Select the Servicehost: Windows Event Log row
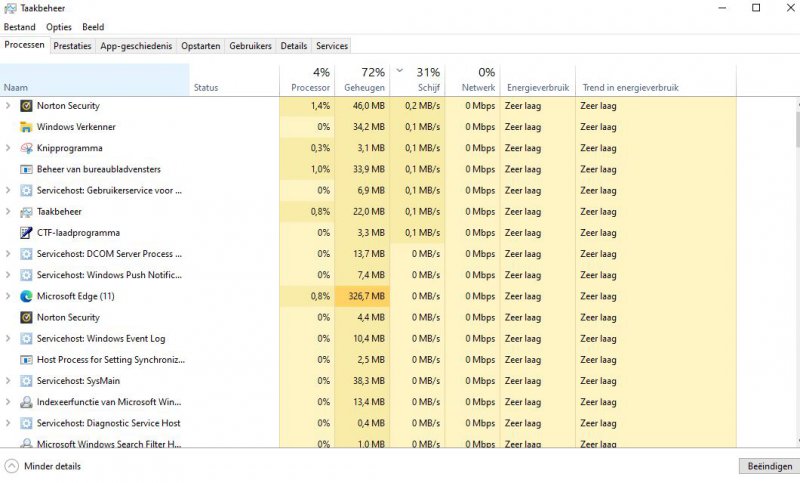Image resolution: width=800 pixels, height=483 pixels. click(x=101, y=339)
